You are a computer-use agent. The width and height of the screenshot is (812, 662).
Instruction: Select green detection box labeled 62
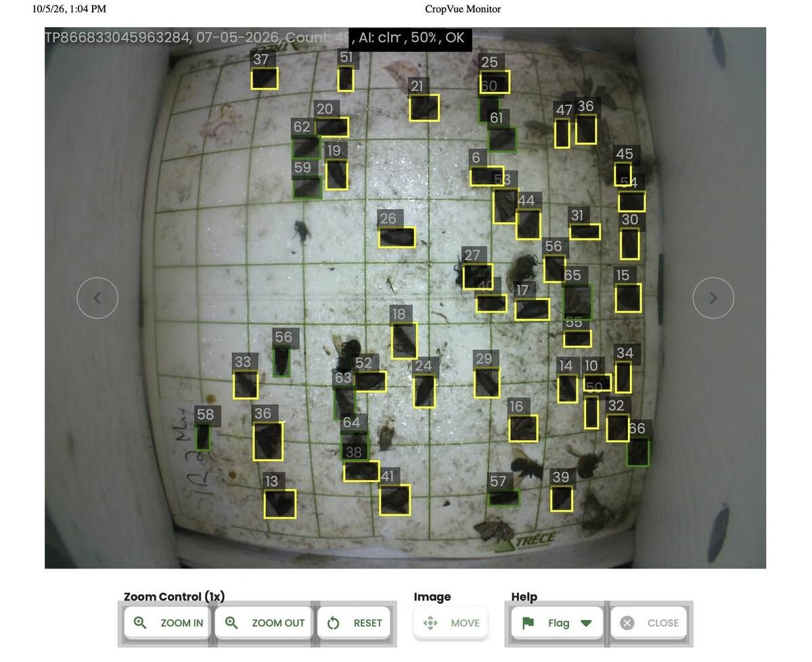tap(306, 148)
